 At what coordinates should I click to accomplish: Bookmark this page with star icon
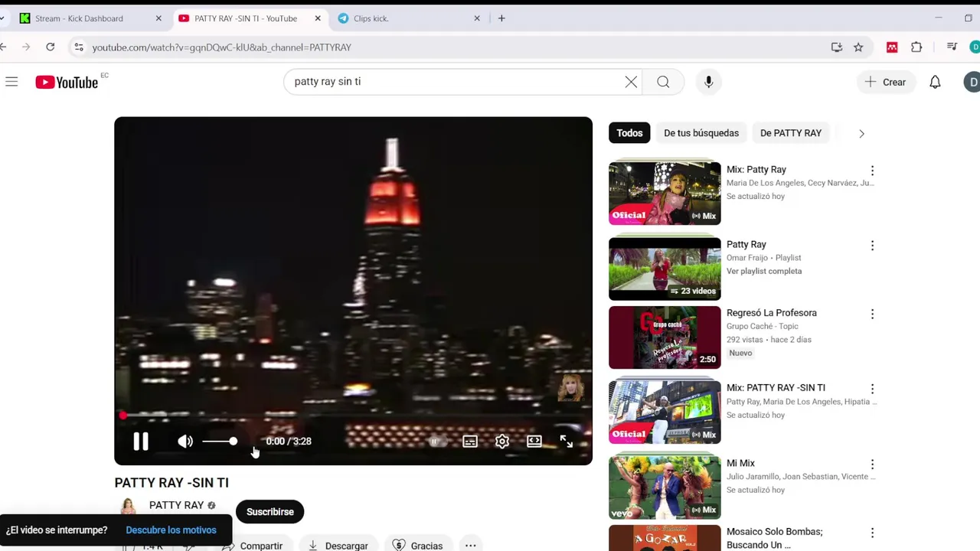(858, 47)
